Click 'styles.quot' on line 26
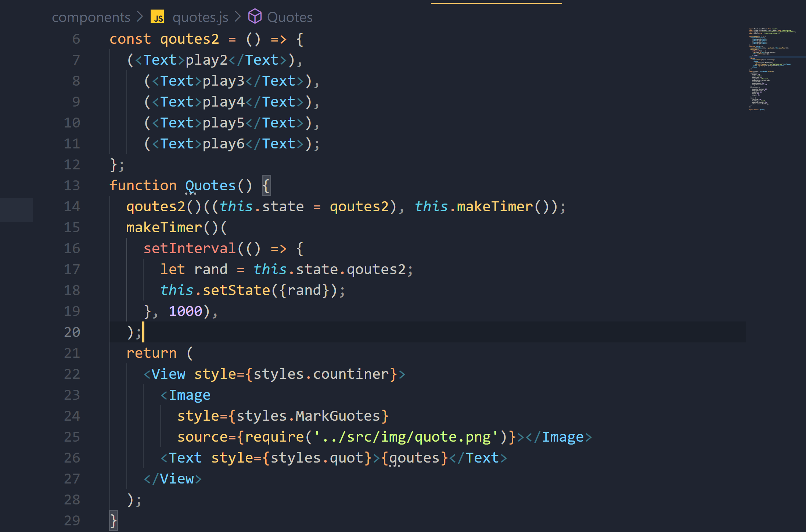 pos(317,458)
